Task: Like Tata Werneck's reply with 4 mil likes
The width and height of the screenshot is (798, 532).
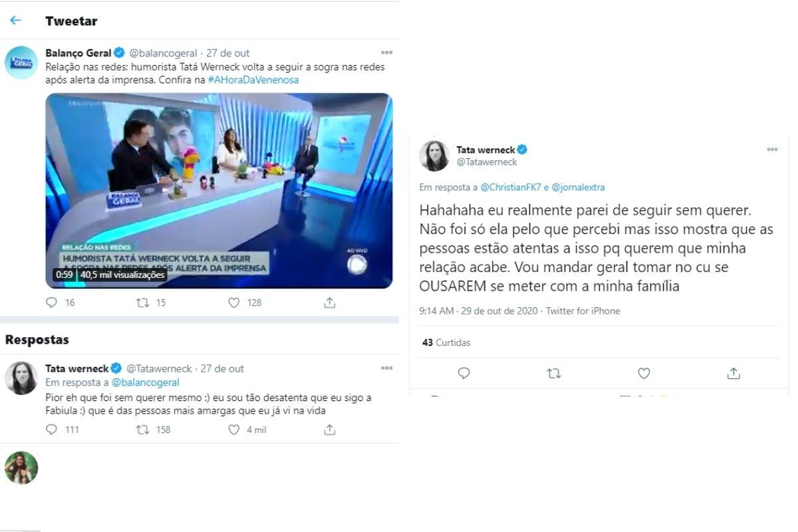Action: click(x=233, y=430)
